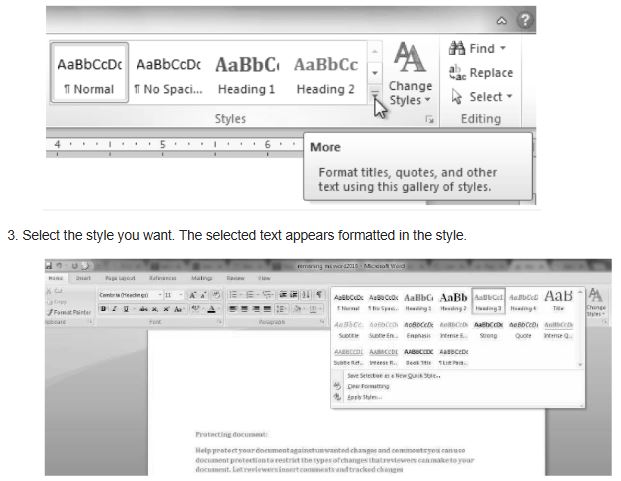Toggle Strikethrough formatting
This screenshot has width=621, height=481.
tap(143, 309)
